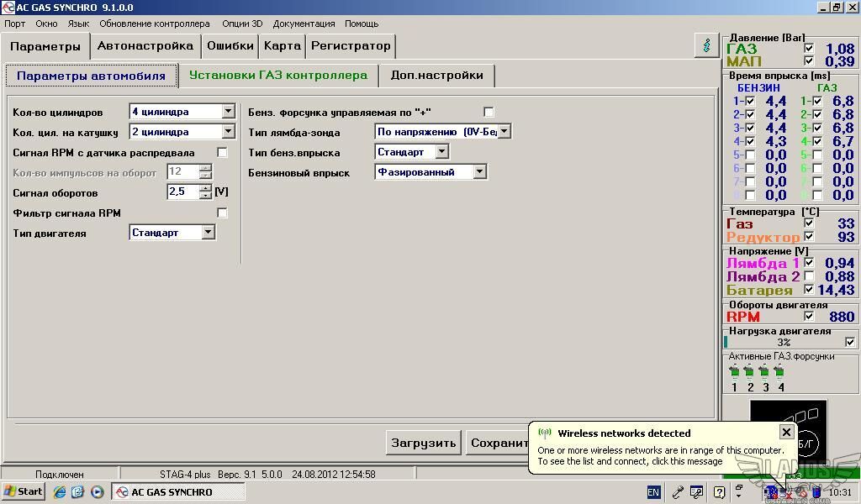Open Windows Media Player from quick launch
This screenshot has width=861, height=504.
[x=97, y=491]
